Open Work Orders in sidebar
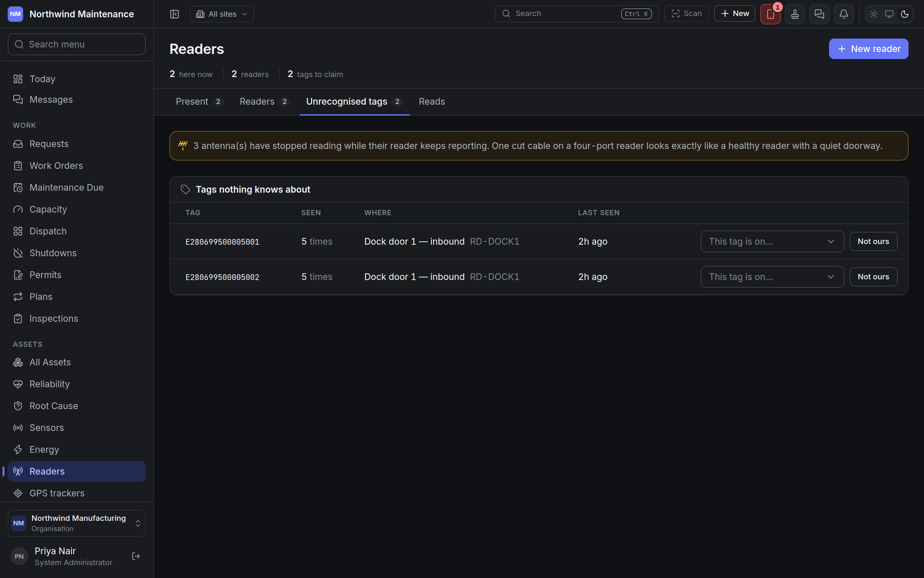924x578 pixels. coord(77,165)
